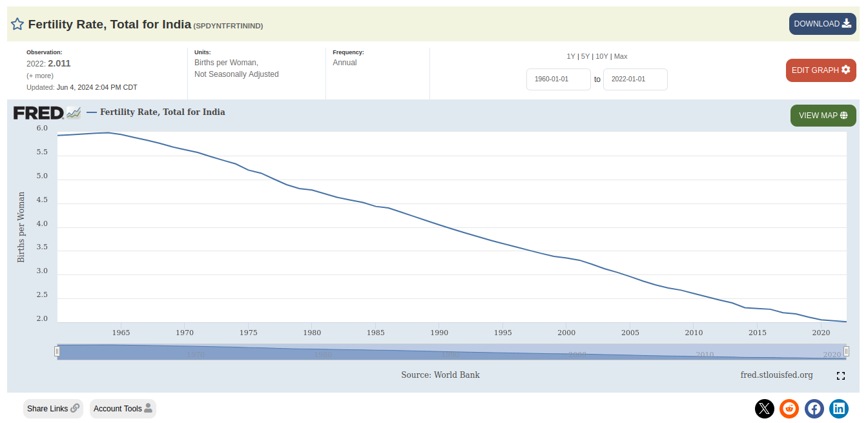Select the 5Y range link

[x=585, y=56]
